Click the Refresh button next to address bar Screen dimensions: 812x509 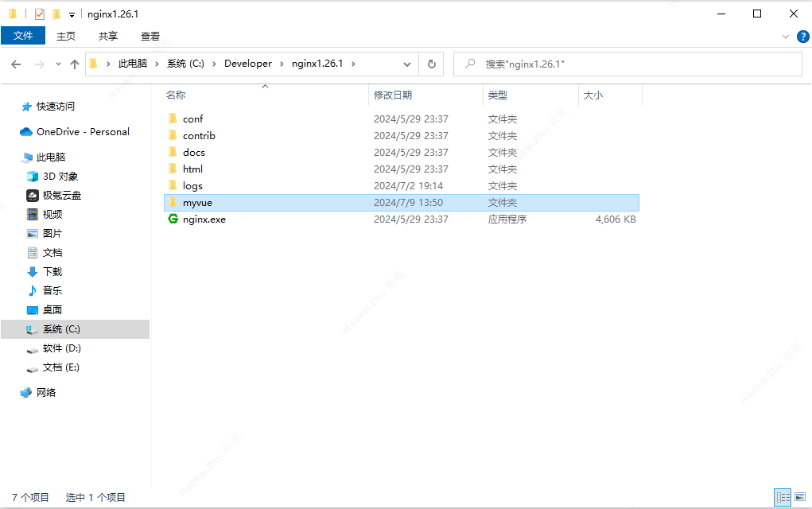click(x=431, y=64)
